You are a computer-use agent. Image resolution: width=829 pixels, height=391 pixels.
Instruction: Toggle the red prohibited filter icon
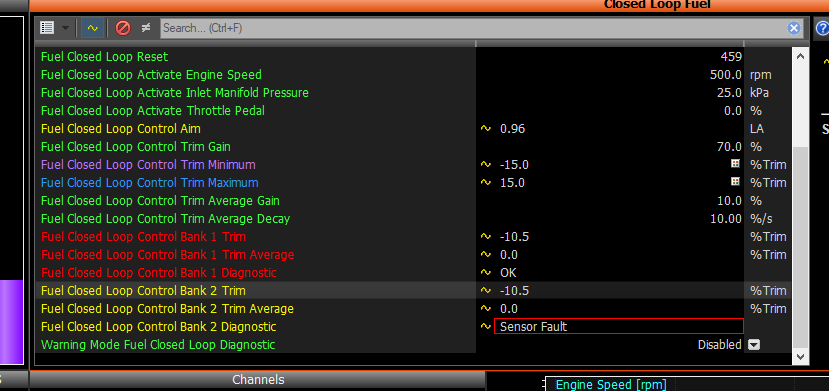pyautogui.click(x=123, y=28)
